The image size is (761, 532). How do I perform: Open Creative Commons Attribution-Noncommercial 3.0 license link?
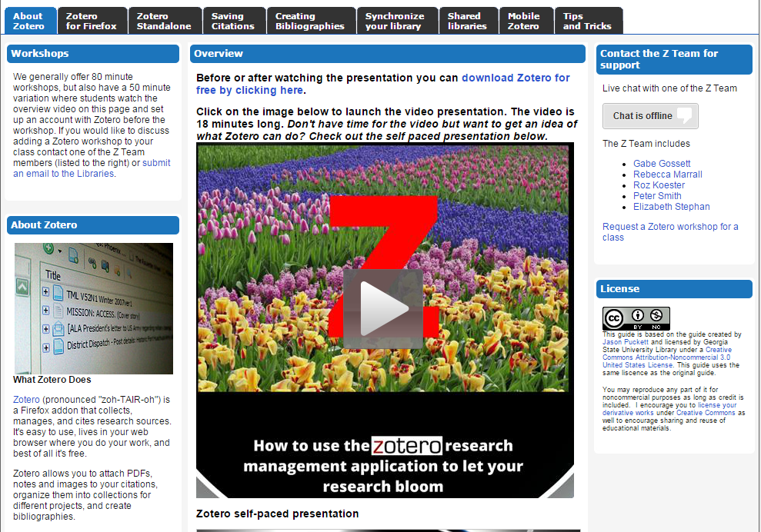click(x=667, y=357)
